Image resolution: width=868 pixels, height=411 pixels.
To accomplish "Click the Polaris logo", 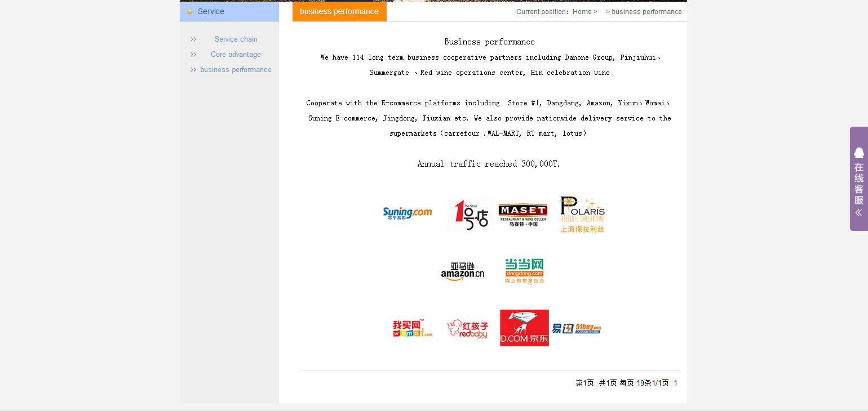I will [582, 215].
